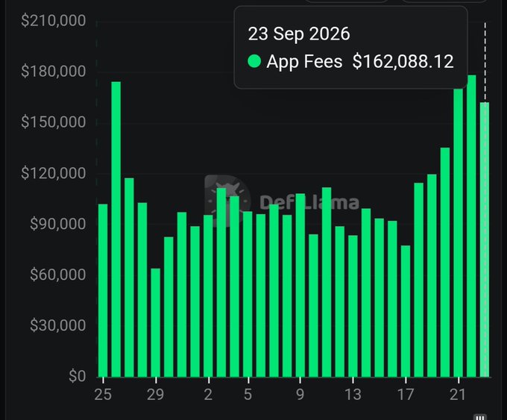The image size is (507, 420).
Task: Click the bar above the 9 tick
Action: click(x=300, y=286)
